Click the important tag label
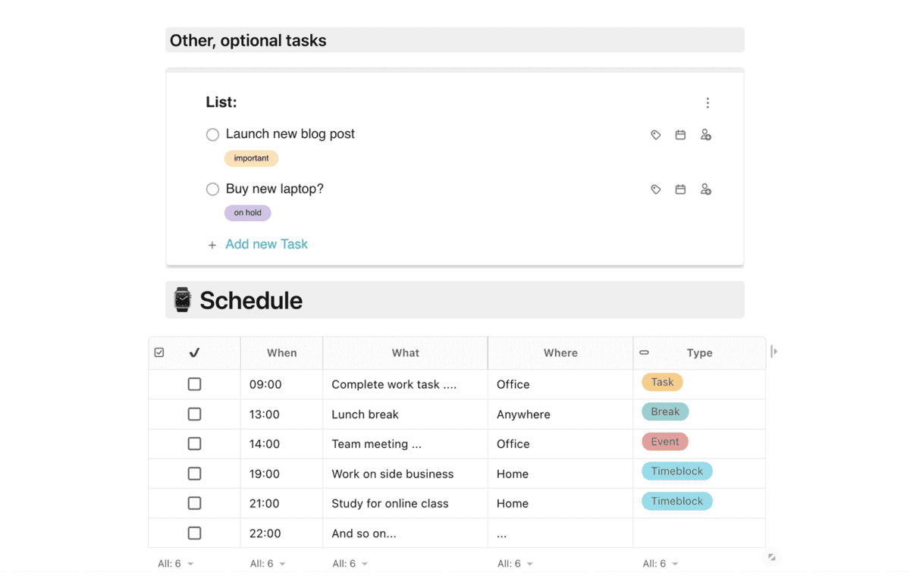Screen dimensions: 910x588 [251, 158]
